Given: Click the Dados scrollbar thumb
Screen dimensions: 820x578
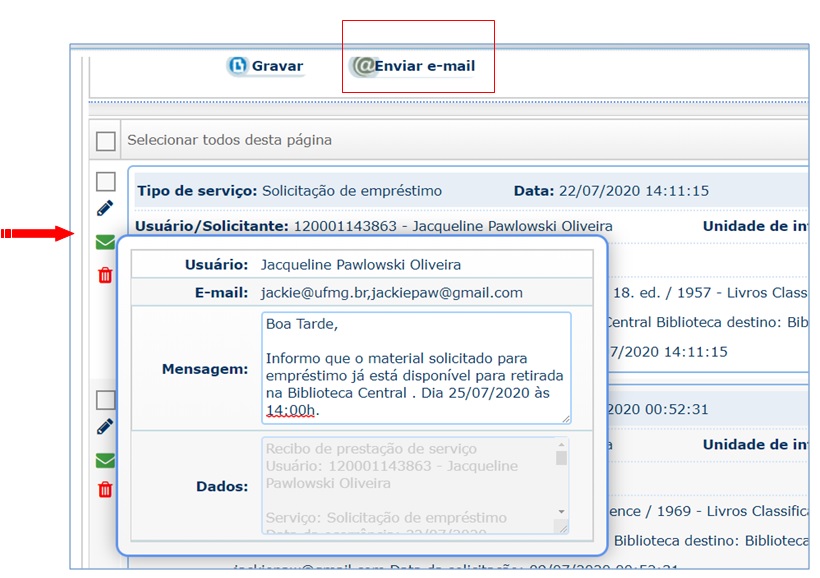Looking at the screenshot, I should [x=561, y=459].
